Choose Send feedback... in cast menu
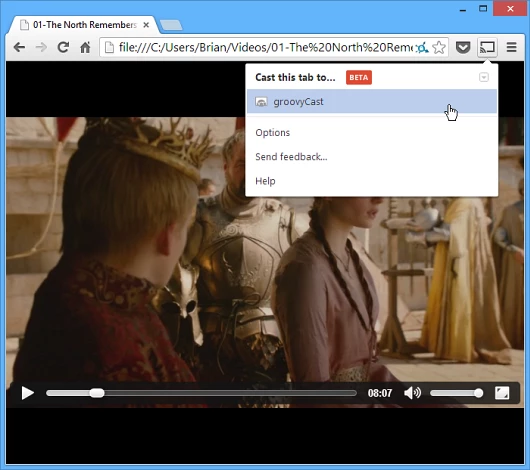This screenshot has width=530, height=470. (291, 157)
